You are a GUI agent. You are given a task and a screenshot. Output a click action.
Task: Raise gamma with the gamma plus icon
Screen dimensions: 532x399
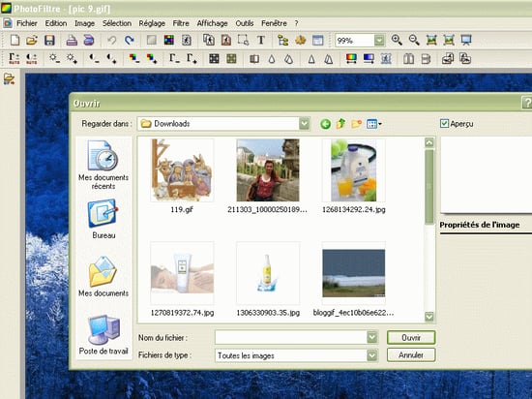[x=192, y=59]
